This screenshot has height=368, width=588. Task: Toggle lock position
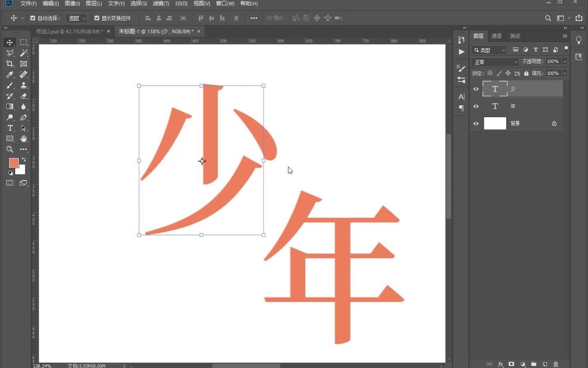508,73
